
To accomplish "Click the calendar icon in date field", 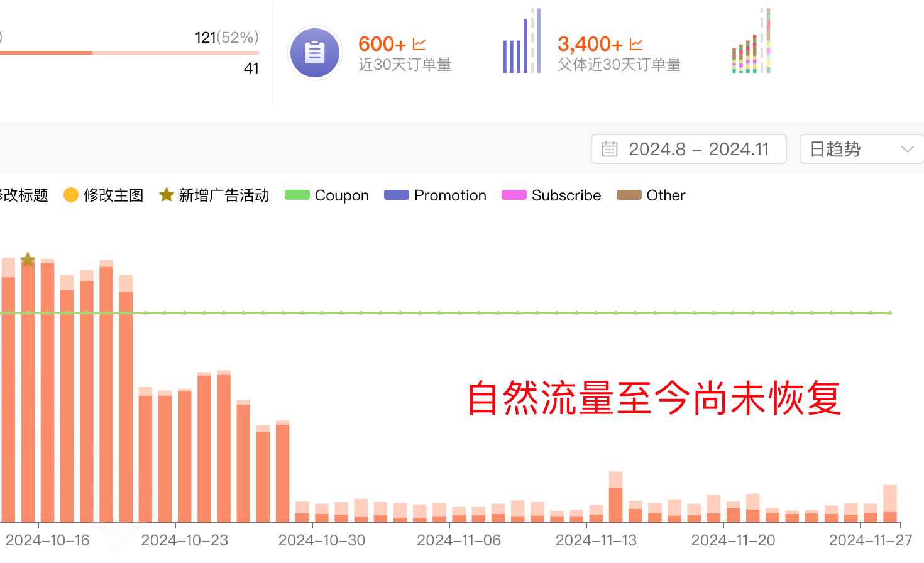I will point(610,149).
